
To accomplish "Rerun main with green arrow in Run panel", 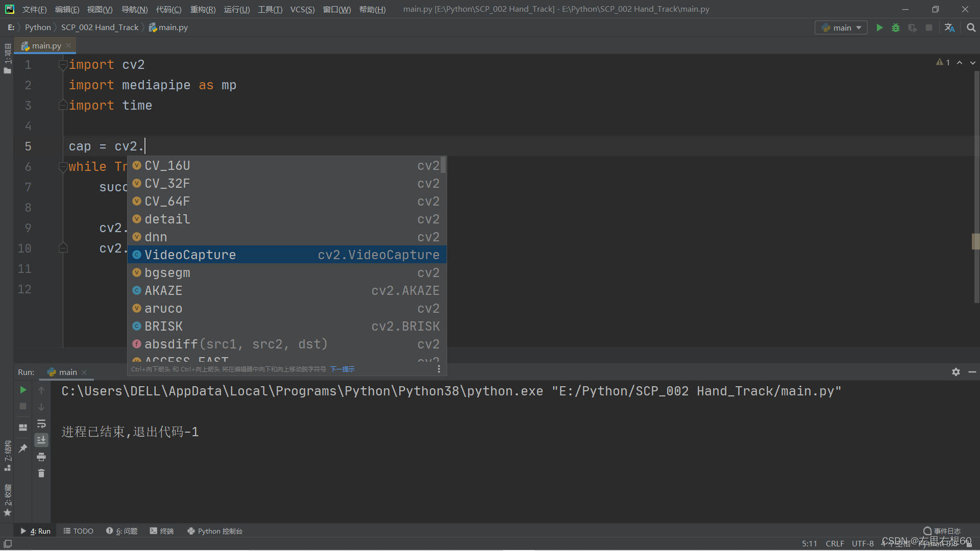I will click(x=23, y=390).
